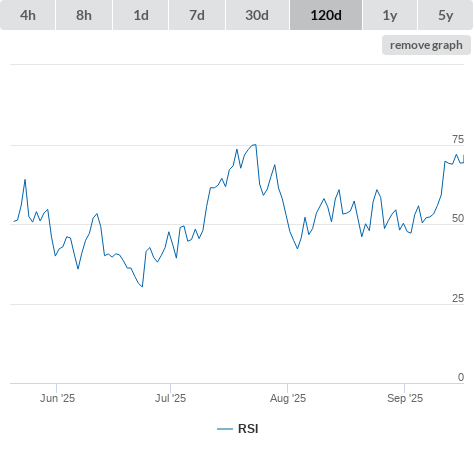Click the 25 level gridline label
This screenshot has height=455, width=474.
coord(458,298)
